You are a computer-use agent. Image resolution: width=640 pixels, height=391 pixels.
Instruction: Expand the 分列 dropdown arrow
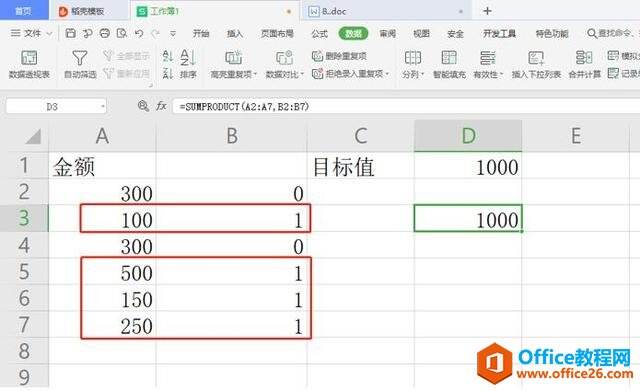click(423, 74)
